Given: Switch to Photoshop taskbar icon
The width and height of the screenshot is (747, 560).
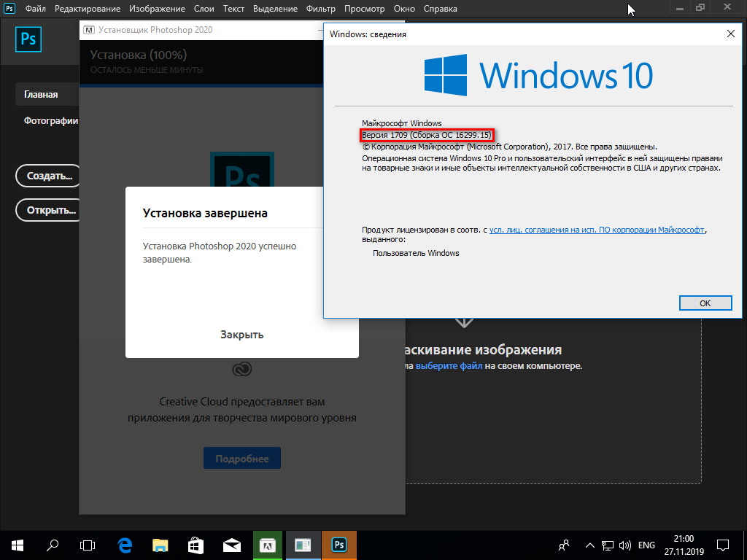Looking at the screenshot, I should click(338, 545).
